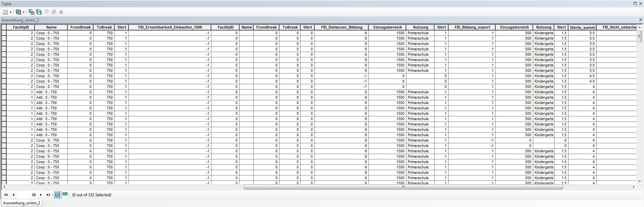This screenshot has height=207, width=644.
Task: Select the Werte_summ column header
Action: click(582, 28)
